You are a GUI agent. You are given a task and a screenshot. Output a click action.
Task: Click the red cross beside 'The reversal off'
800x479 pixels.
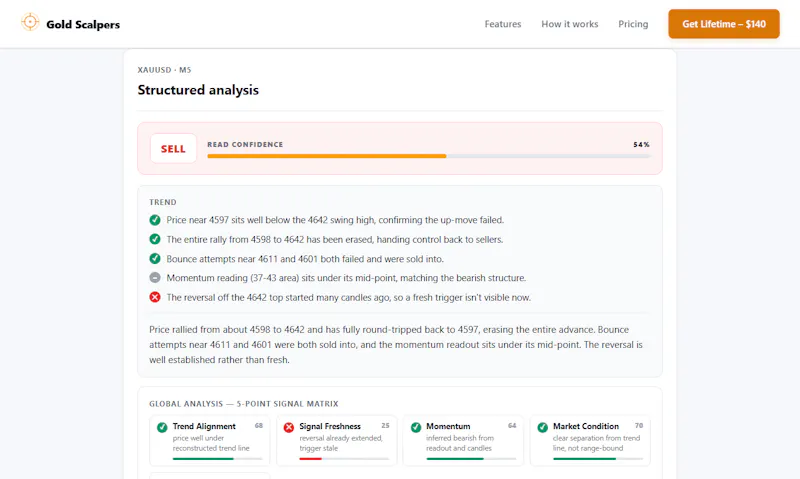click(155, 297)
